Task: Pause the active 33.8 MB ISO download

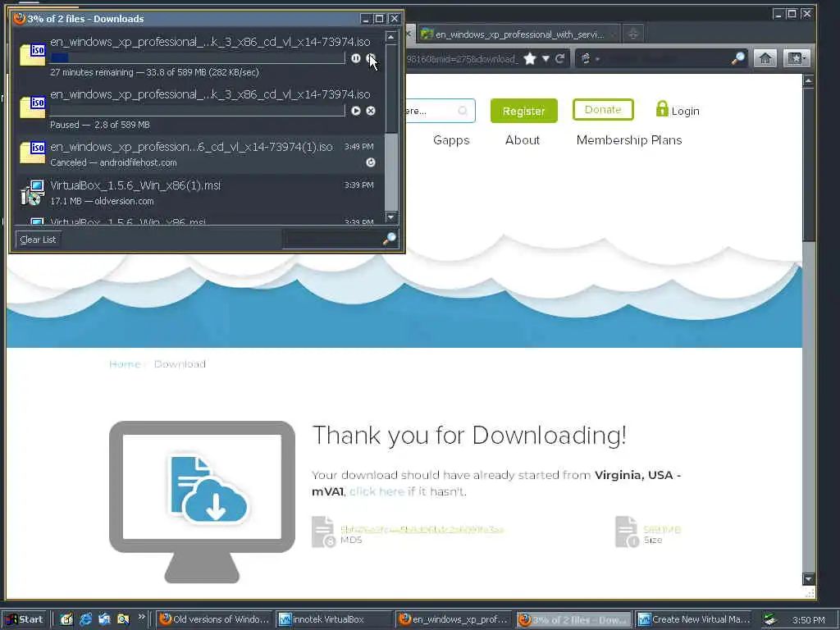Action: tap(356, 58)
